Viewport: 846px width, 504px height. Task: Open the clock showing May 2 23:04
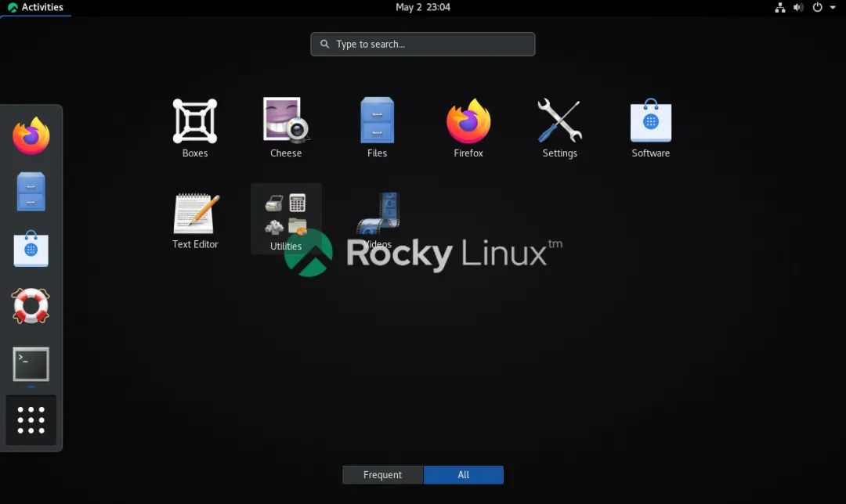(422, 7)
